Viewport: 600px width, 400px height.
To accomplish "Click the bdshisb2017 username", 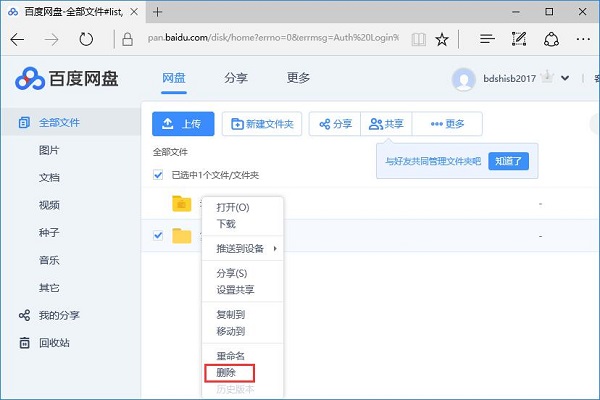I will point(509,78).
